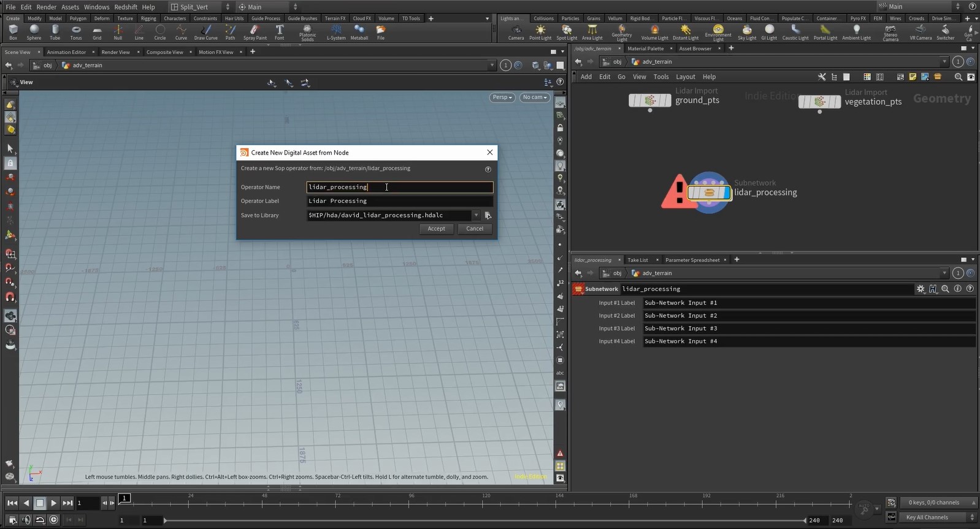980x529 pixels.
Task: Select the Sphere shelf tool
Action: point(34,31)
